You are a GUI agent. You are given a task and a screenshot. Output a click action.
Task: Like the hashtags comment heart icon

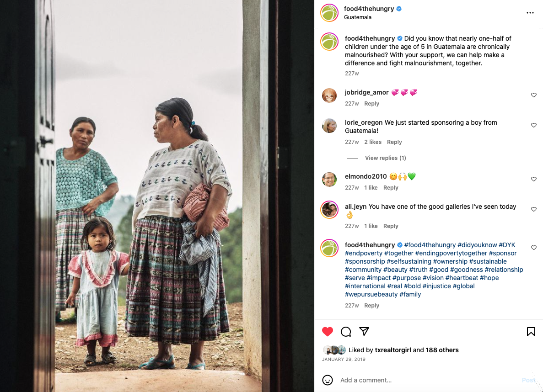[x=534, y=247]
